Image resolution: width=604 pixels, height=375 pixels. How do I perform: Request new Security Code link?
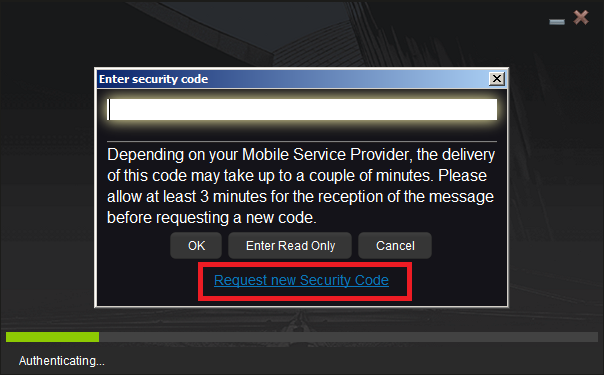point(301,280)
